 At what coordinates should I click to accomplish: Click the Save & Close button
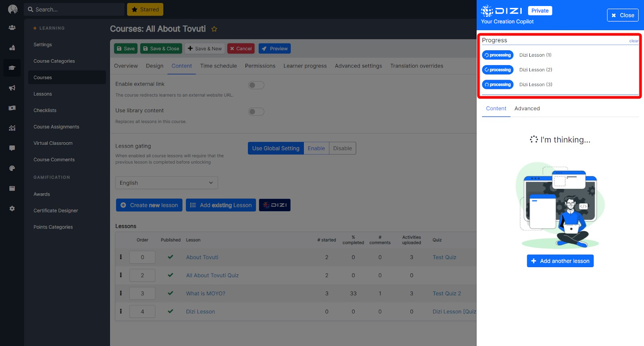(x=161, y=49)
